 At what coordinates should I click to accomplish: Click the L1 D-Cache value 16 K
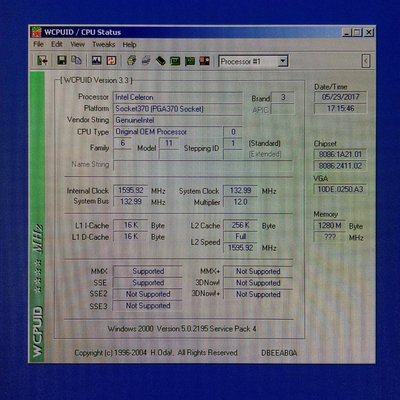coord(130,236)
